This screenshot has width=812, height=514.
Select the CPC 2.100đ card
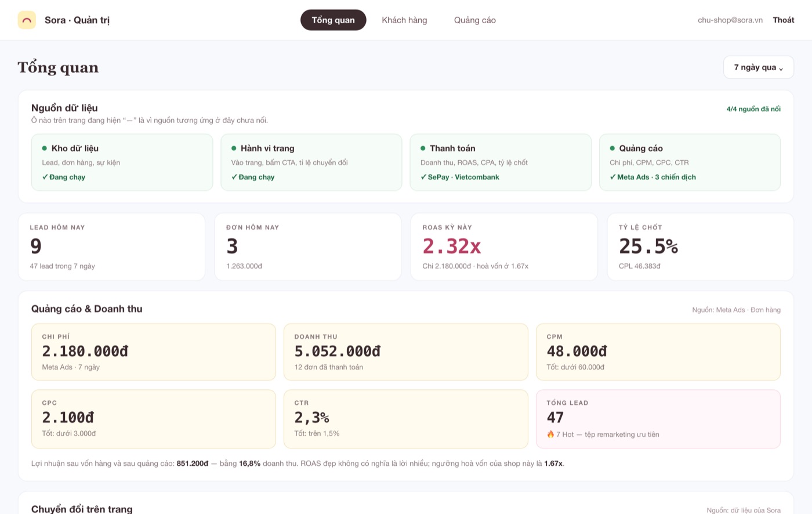click(154, 419)
